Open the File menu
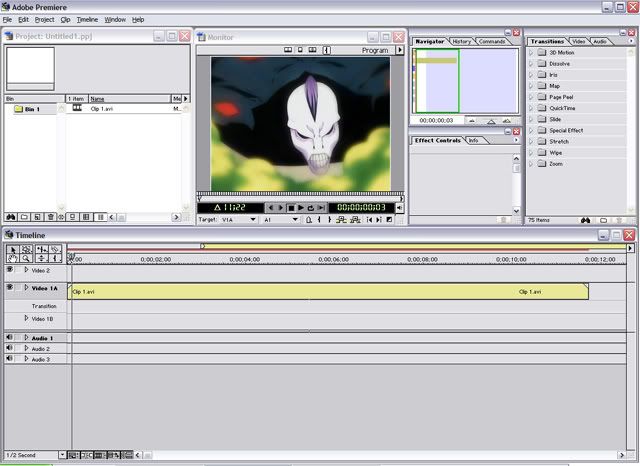 click(7, 20)
